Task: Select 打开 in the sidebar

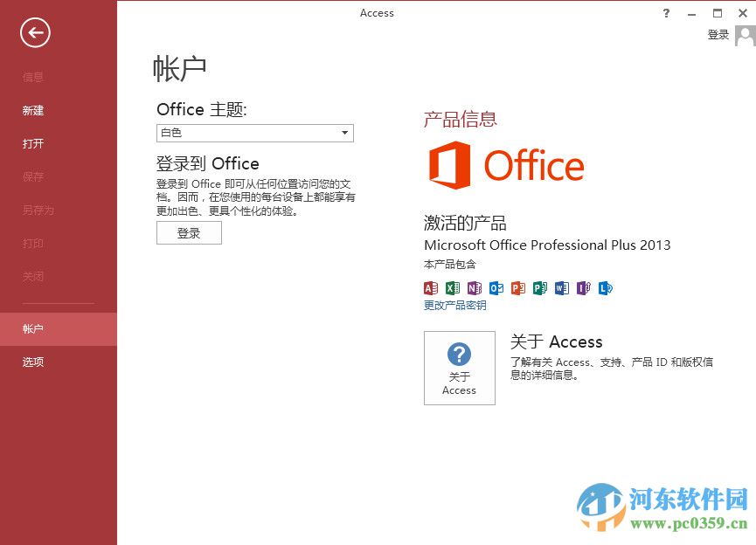Action: click(x=32, y=143)
